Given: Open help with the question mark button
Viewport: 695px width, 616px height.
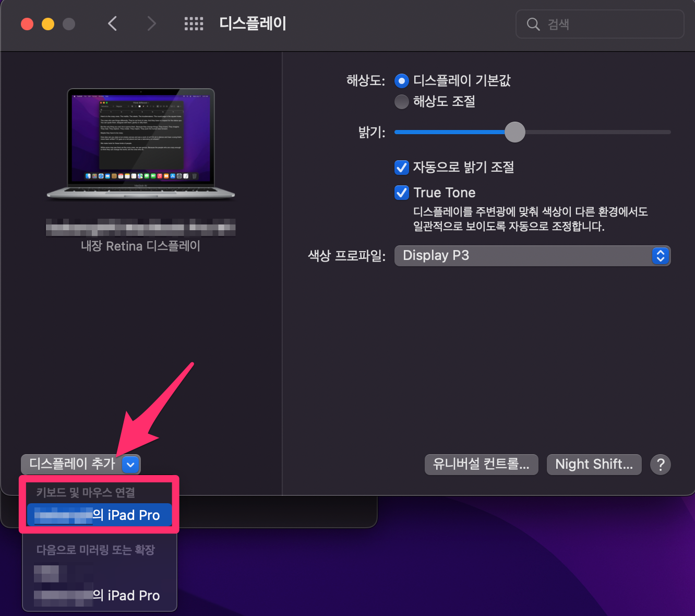Looking at the screenshot, I should click(661, 464).
